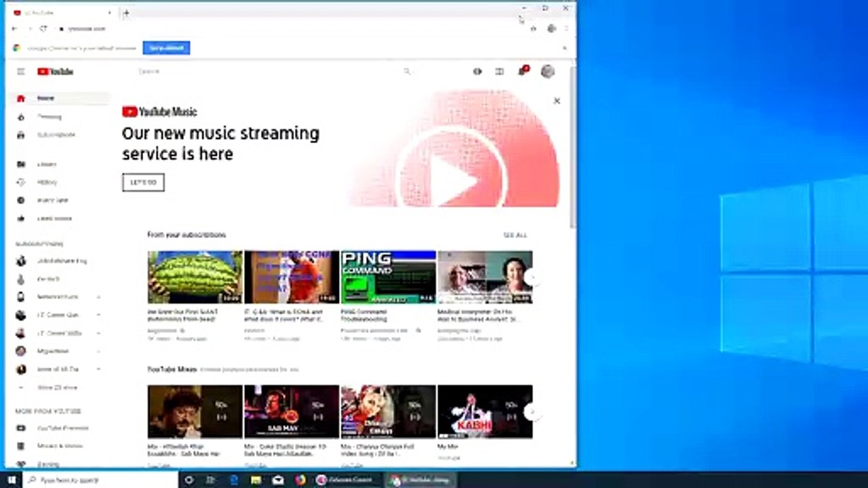Show next mixes in YouTube Mixes row
This screenshot has width=868, height=488.
[532, 411]
